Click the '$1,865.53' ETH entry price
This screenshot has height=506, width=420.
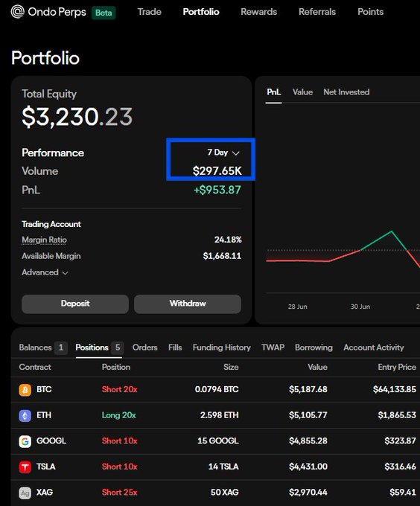397,415
